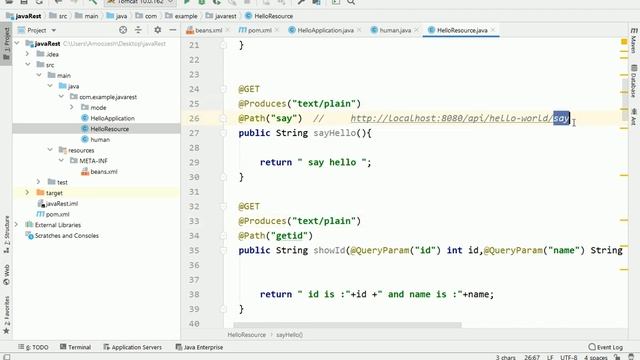Toggle the Project tool window stripe button
640x360 pixels.
6,44
